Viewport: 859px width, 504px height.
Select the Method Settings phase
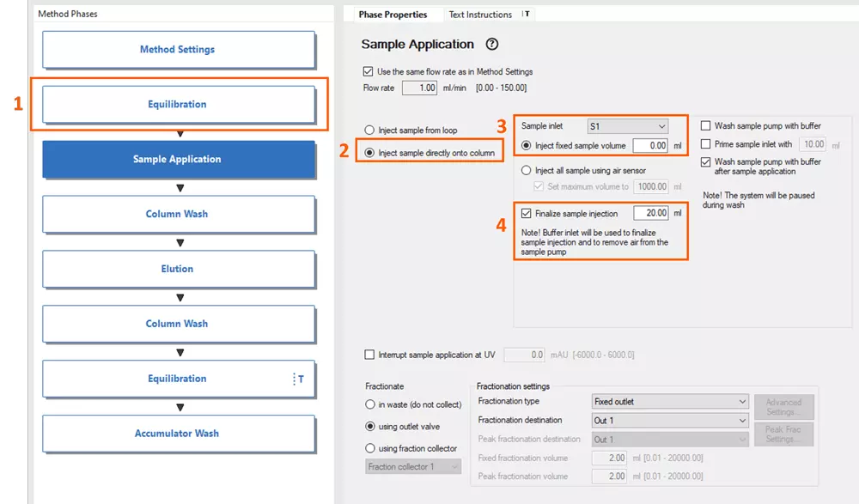pyautogui.click(x=179, y=50)
